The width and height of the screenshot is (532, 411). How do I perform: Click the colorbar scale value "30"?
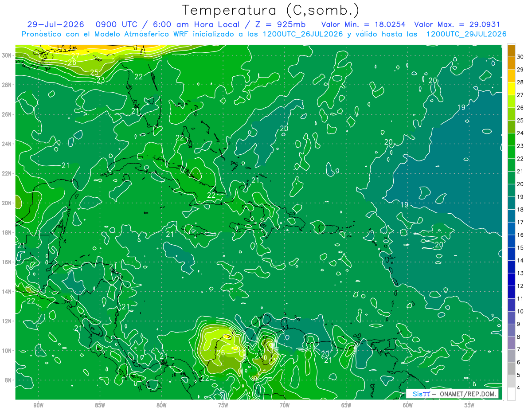tap(520, 57)
